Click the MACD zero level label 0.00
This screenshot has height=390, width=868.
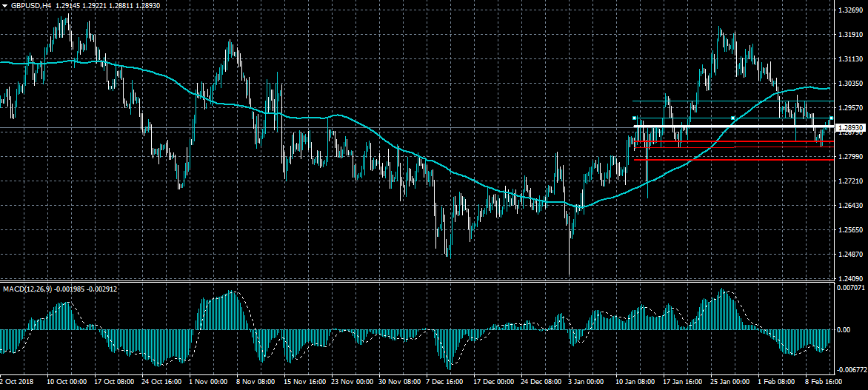(844, 330)
